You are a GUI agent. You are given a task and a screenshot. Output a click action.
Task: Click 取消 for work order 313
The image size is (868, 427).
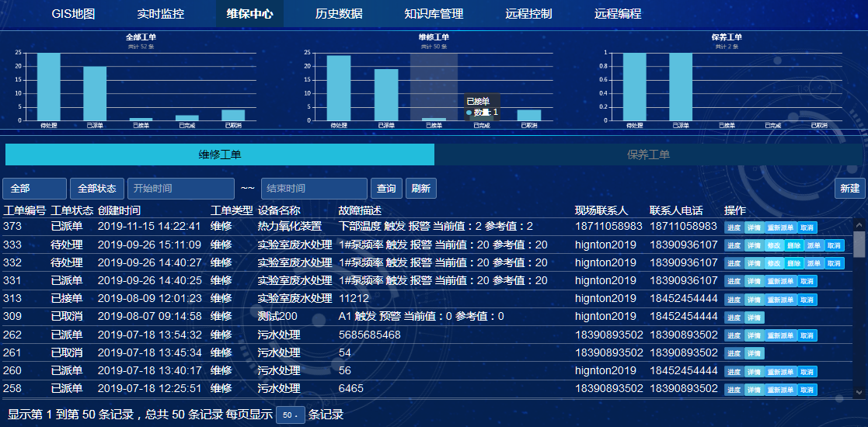point(807,300)
